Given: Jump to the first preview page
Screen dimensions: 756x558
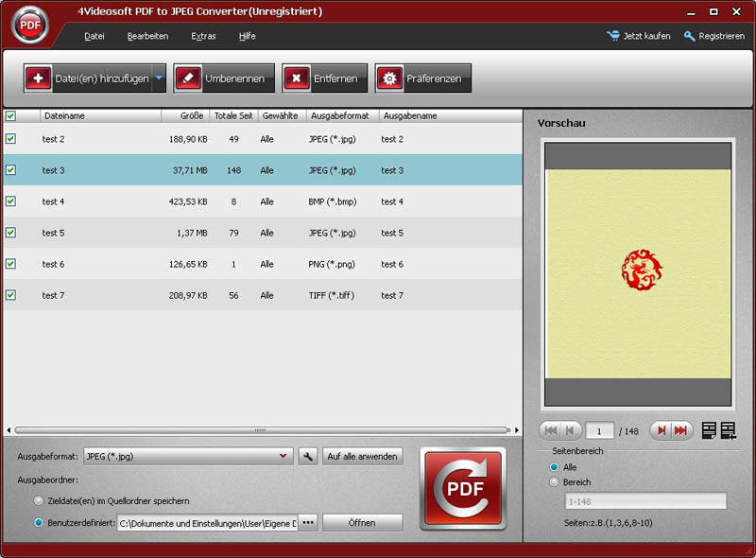Looking at the screenshot, I should 551,430.
